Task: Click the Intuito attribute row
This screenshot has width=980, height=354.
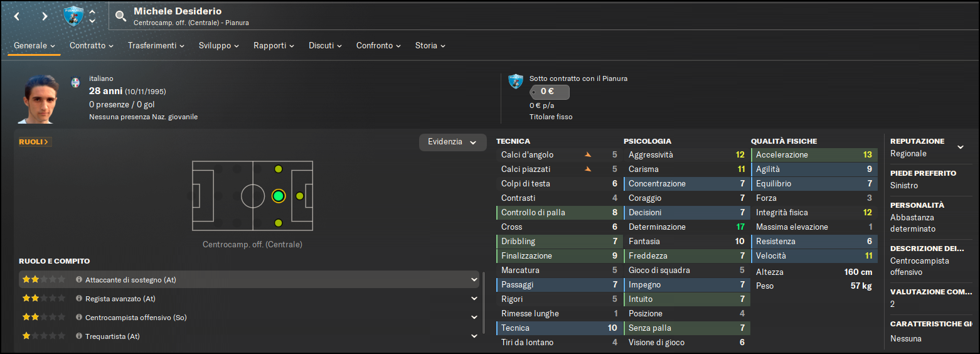Action: [x=686, y=299]
